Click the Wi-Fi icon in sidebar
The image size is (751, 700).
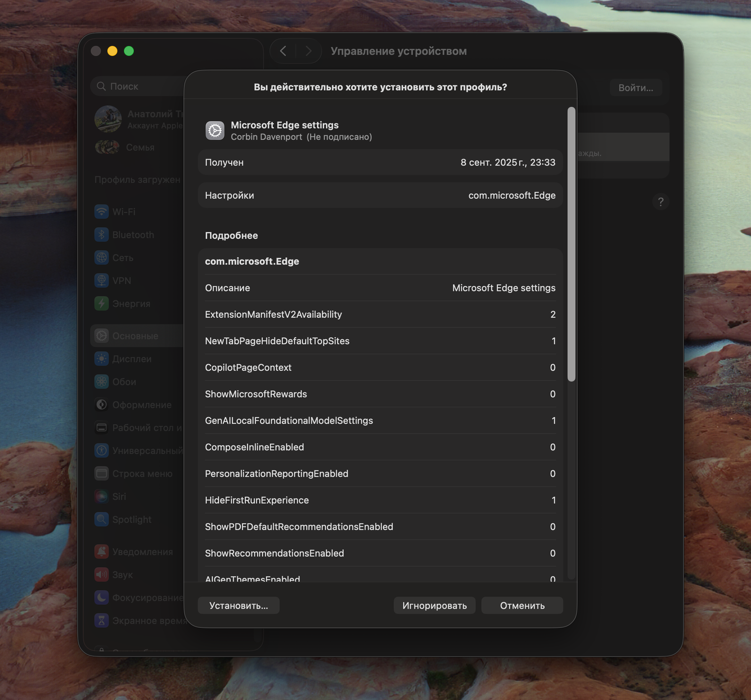(x=102, y=212)
